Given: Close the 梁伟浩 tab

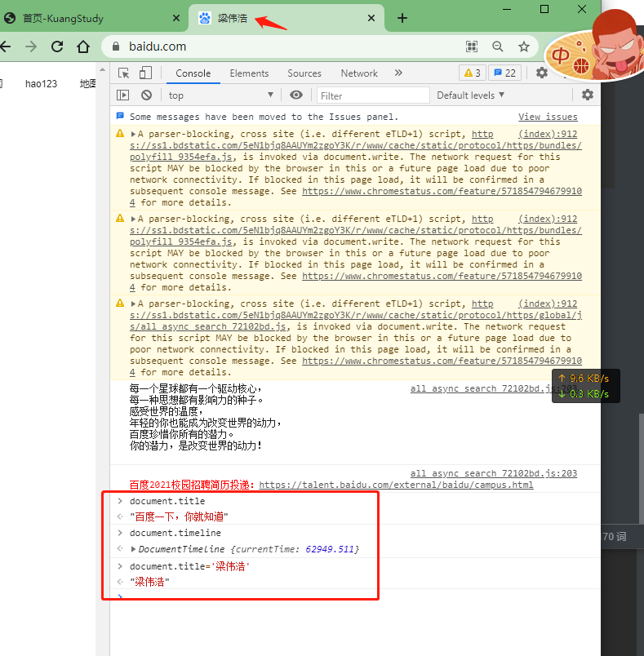Looking at the screenshot, I should [x=371, y=18].
